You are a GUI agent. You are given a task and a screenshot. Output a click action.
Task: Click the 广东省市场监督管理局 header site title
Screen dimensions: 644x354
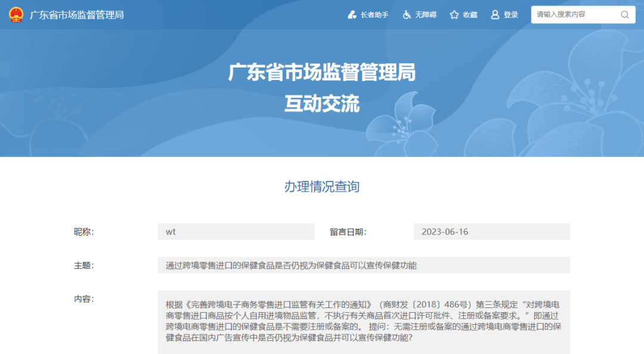click(x=77, y=15)
